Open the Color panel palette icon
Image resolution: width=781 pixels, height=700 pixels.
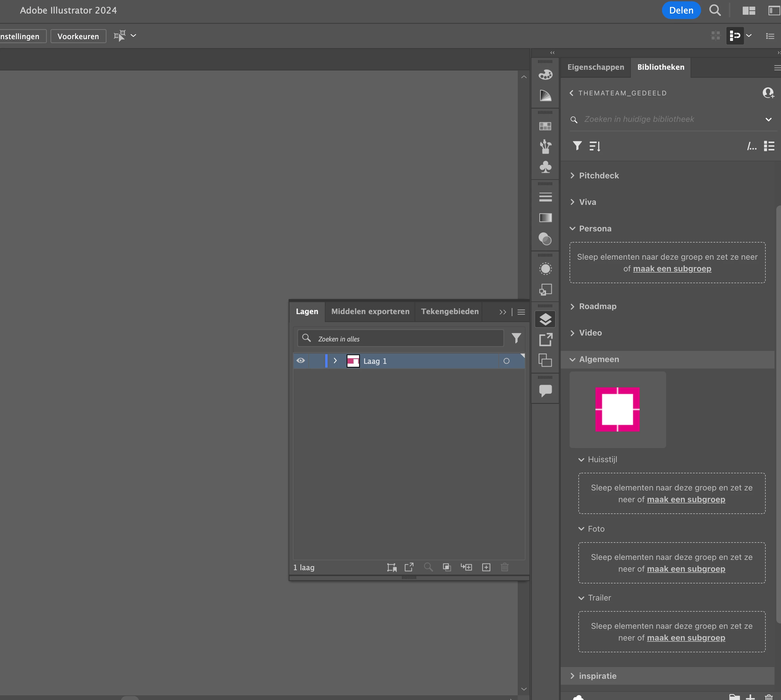tap(545, 74)
